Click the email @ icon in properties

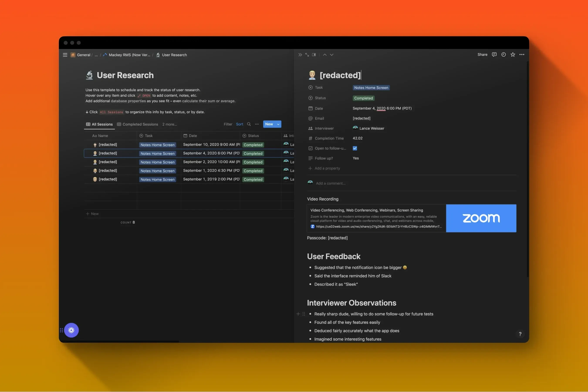[x=310, y=118]
